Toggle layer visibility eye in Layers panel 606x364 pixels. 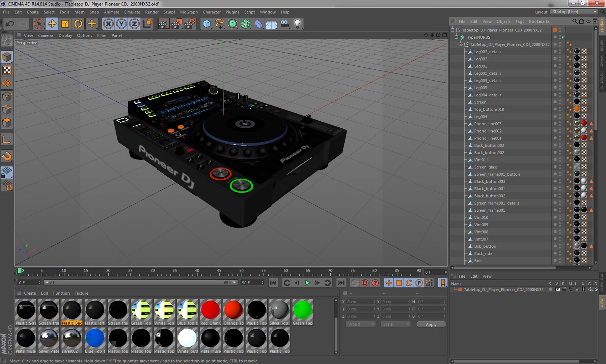click(557, 290)
